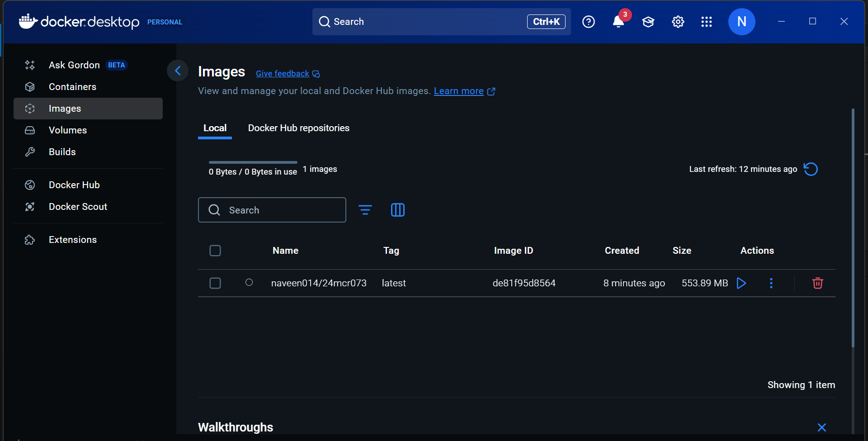Image resolution: width=868 pixels, height=441 pixels.
Task: Open the Learn more link
Action: (459, 91)
